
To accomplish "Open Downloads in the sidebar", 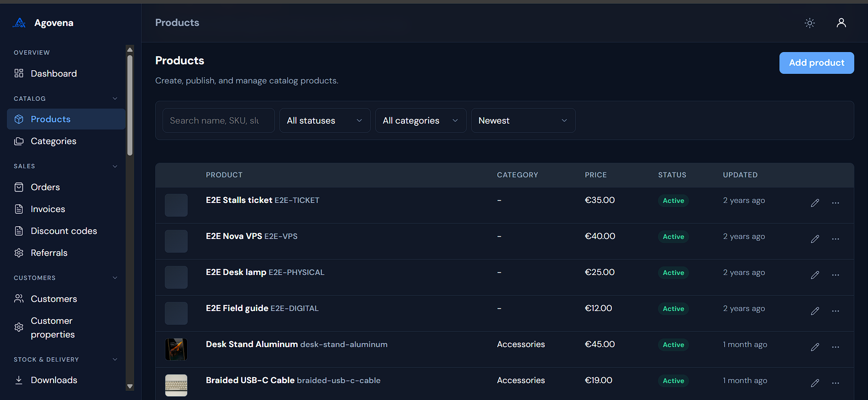I will (66, 380).
